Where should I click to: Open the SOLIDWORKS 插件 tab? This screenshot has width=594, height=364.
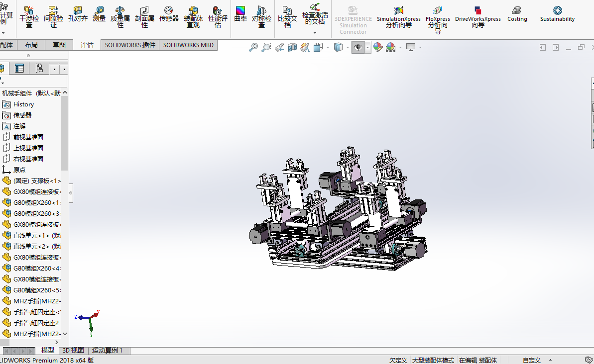tap(130, 45)
